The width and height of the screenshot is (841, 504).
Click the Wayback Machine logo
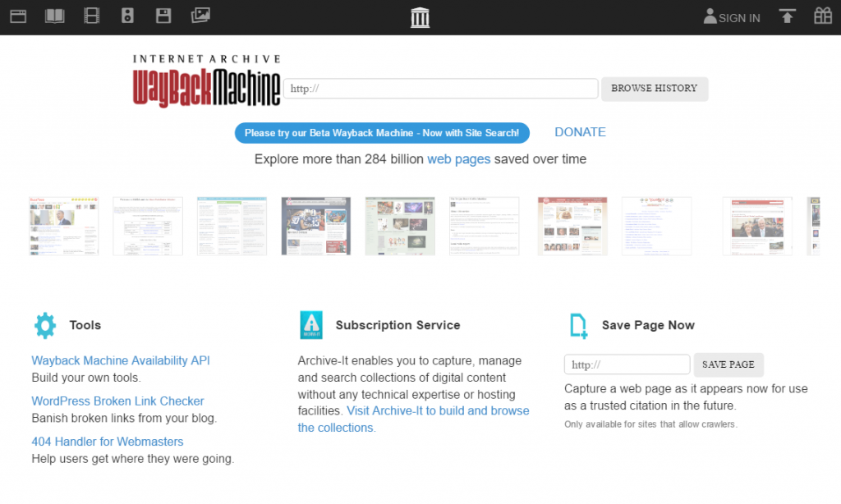206,81
